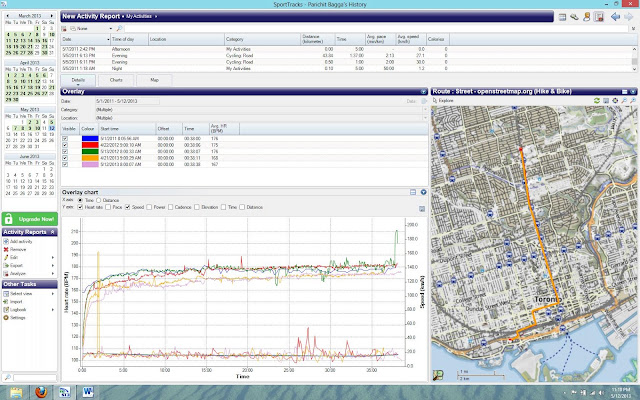Go back with the blue left arrow
Viewport: 640px width, 400px height.
point(615,17)
